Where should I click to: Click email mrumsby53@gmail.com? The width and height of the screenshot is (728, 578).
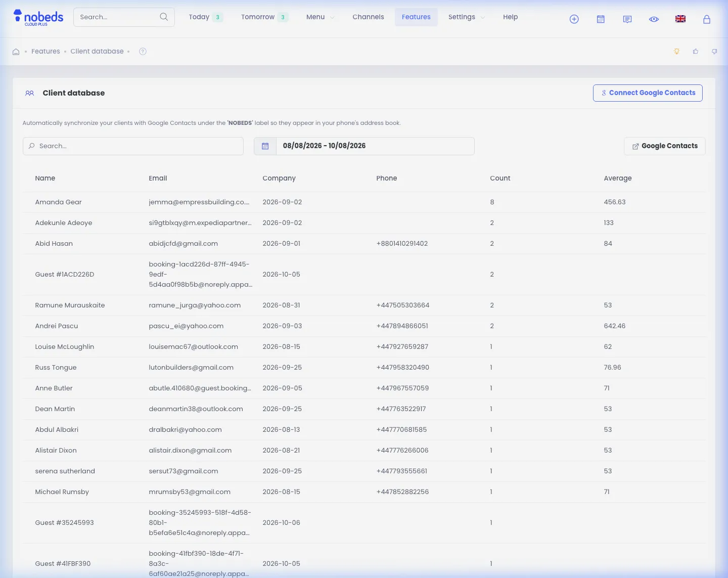pos(190,492)
